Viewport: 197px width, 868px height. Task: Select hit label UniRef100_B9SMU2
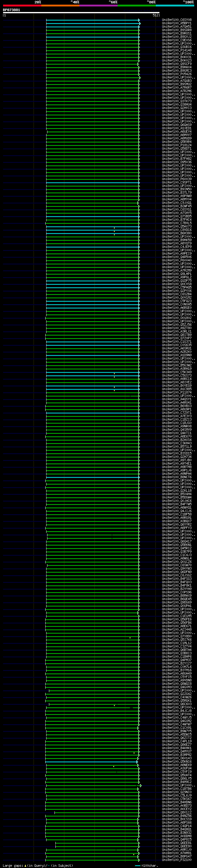[x=177, y=84]
